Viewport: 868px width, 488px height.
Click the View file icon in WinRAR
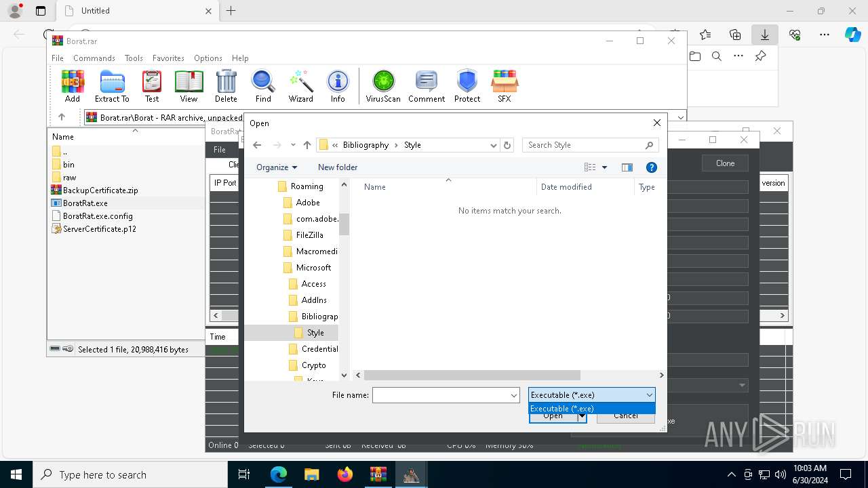(189, 86)
